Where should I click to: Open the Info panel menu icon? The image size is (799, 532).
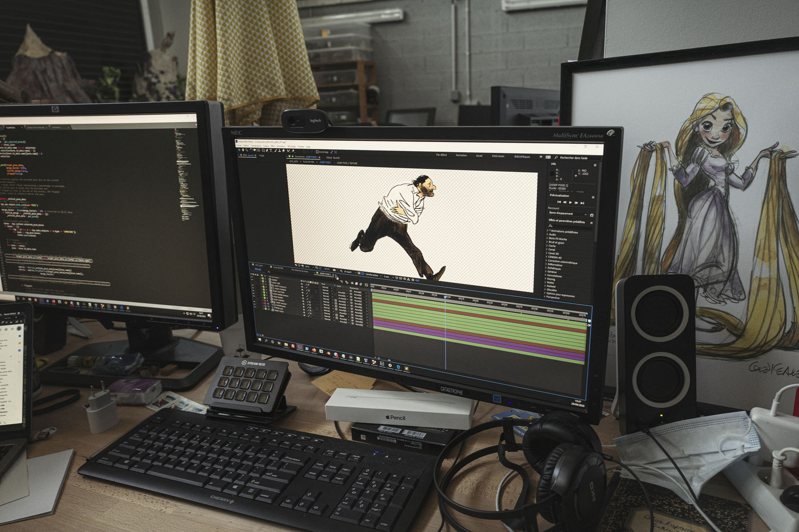[x=595, y=165]
